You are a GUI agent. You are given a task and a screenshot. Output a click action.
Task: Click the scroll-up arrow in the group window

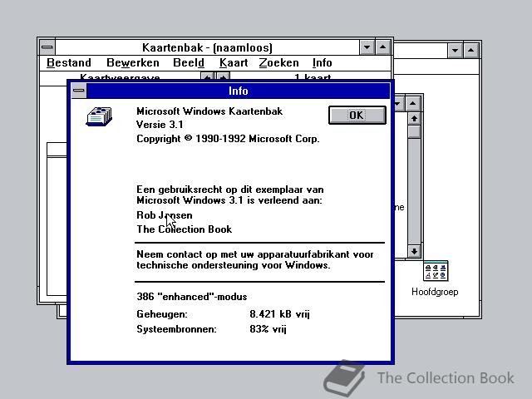pos(414,118)
